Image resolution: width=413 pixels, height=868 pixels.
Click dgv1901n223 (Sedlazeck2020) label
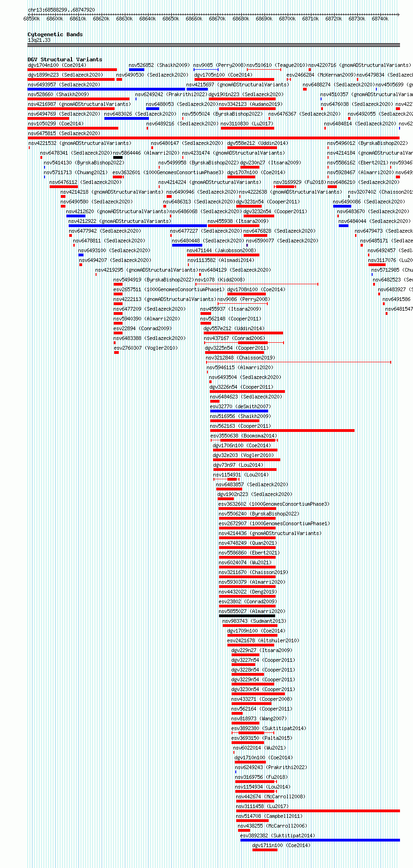pyautogui.click(x=245, y=94)
